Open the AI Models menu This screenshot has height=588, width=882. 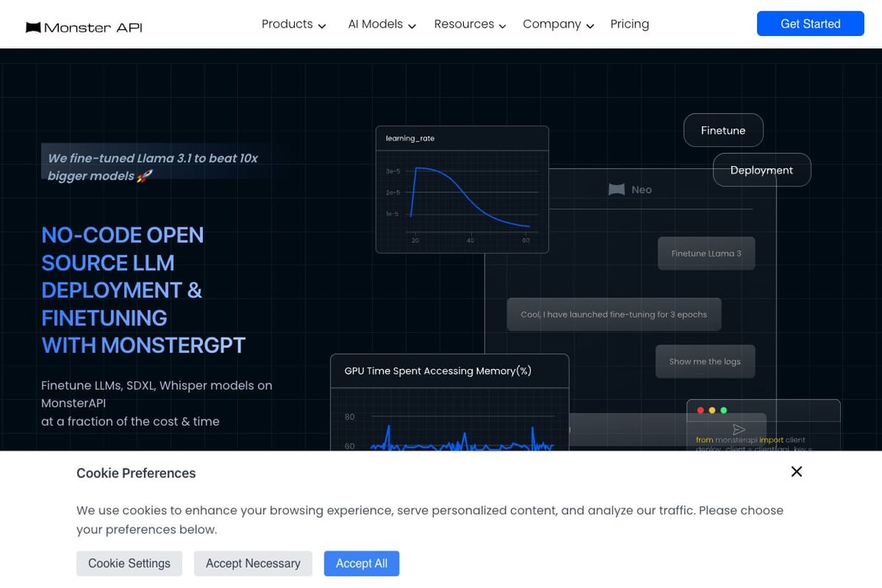tap(381, 24)
